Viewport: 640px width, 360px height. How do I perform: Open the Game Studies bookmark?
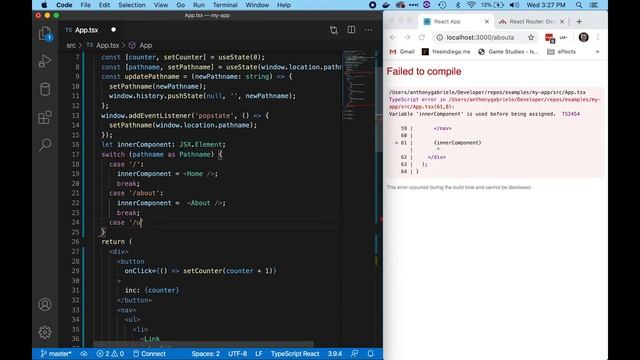(x=508, y=52)
